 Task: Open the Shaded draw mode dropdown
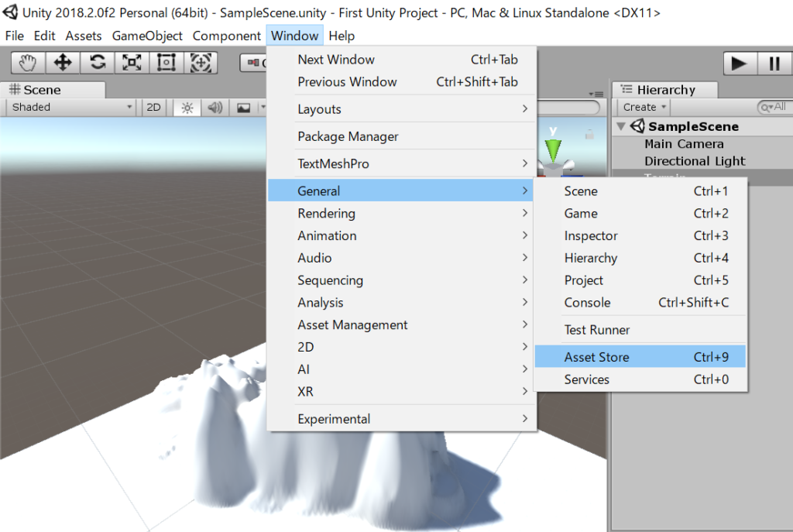pyautogui.click(x=72, y=108)
